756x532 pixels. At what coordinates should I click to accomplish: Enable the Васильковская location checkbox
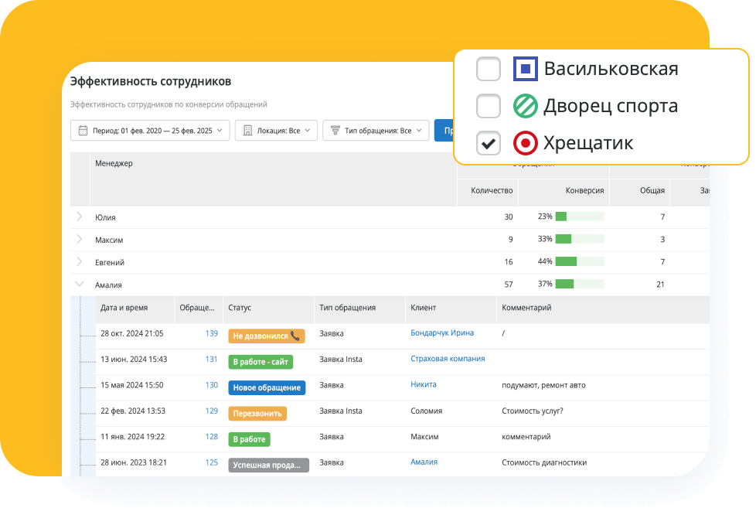(x=489, y=68)
